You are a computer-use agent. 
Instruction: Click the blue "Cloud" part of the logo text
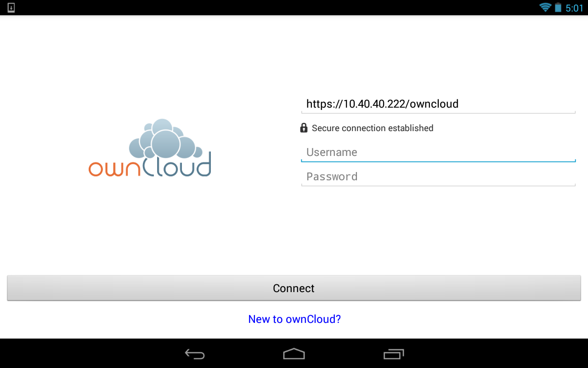click(177, 164)
